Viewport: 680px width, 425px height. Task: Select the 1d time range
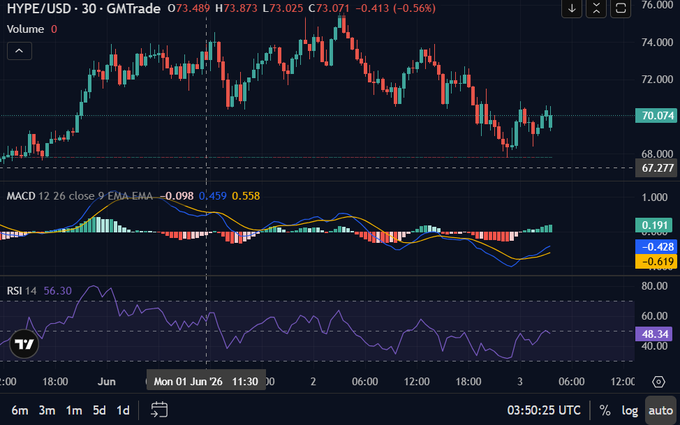[123, 410]
